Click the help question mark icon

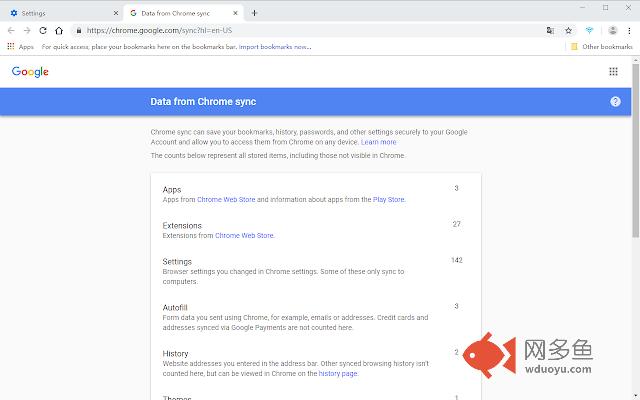pos(615,102)
